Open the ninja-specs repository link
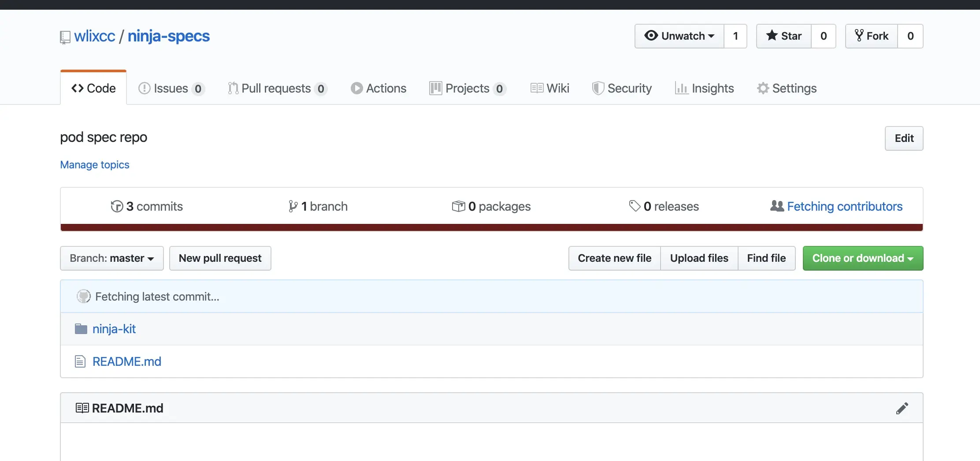The image size is (980, 461). pyautogui.click(x=169, y=36)
